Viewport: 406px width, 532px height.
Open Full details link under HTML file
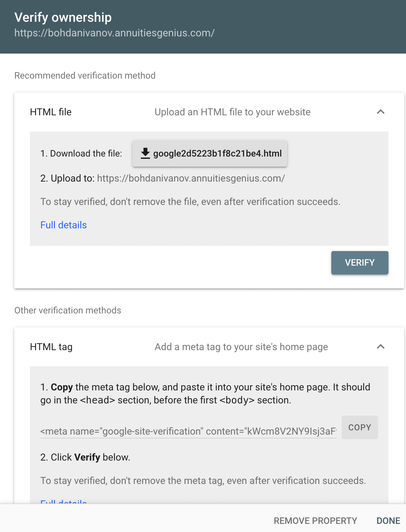tap(63, 225)
